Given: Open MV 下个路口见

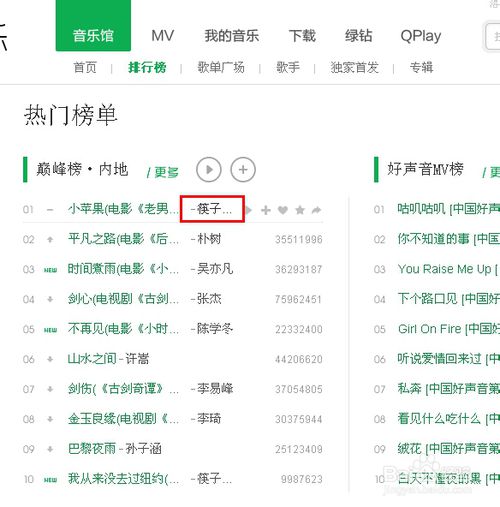Looking at the screenshot, I should click(x=448, y=299).
